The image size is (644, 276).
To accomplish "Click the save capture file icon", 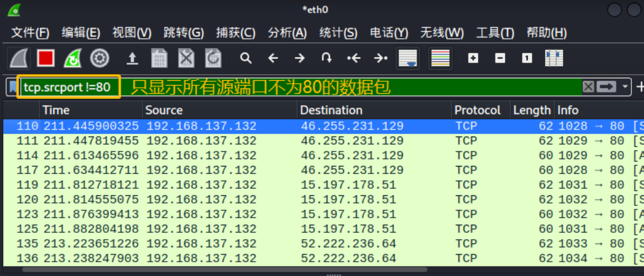I will tap(159, 58).
